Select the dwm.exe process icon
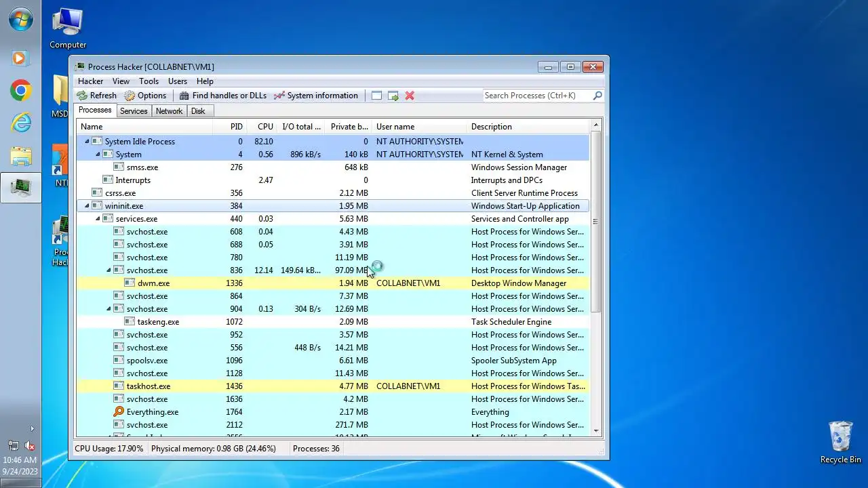The width and height of the screenshot is (868, 488). 130,283
